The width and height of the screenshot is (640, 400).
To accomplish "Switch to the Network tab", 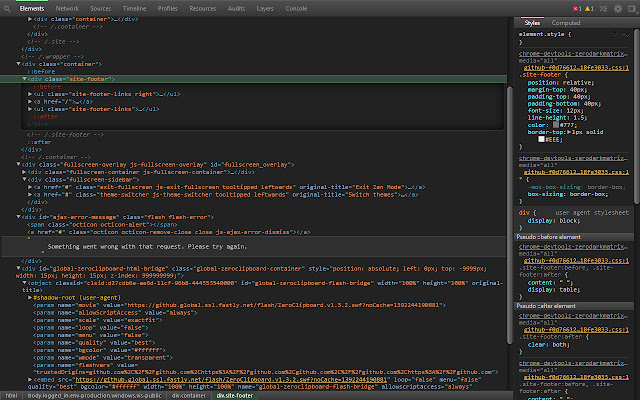I will [67, 7].
